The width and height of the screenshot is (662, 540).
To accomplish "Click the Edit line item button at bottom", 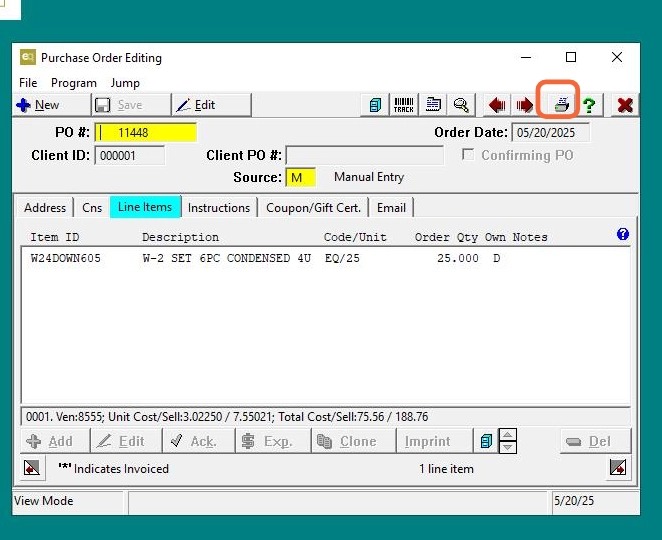I will tap(127, 441).
